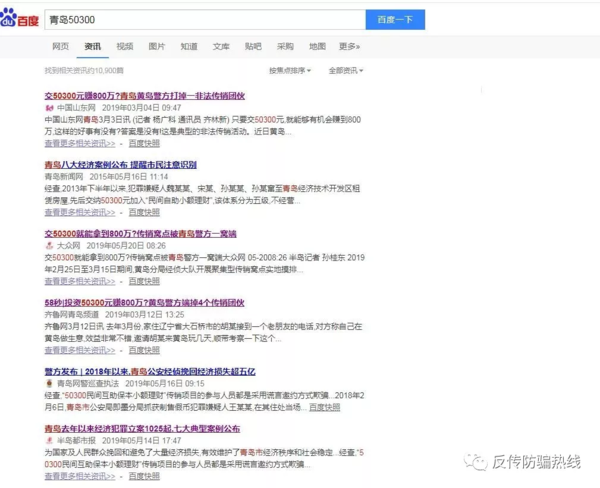Click the 中国山东网 source icon
Screen dimensions: 600x488
tap(49, 107)
